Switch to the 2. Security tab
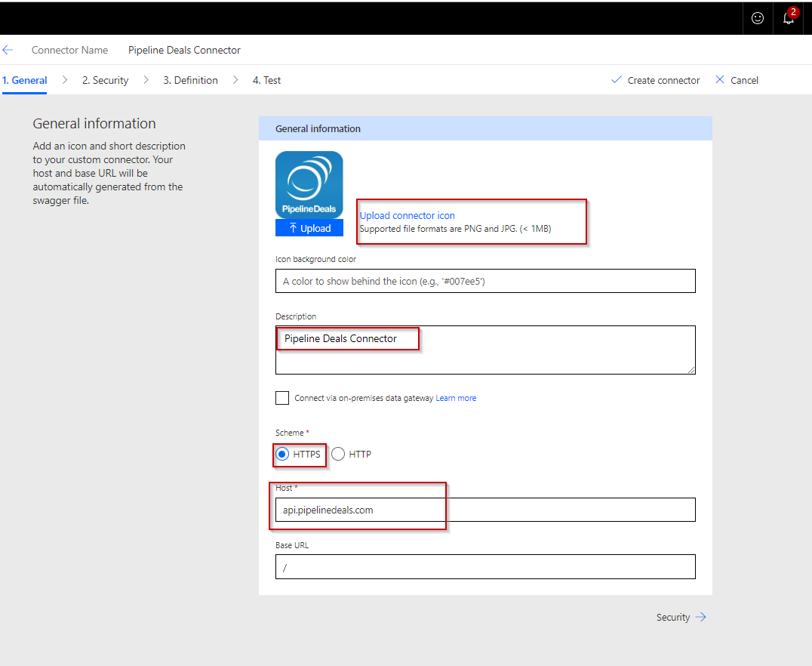The width and height of the screenshot is (812, 666). click(105, 80)
